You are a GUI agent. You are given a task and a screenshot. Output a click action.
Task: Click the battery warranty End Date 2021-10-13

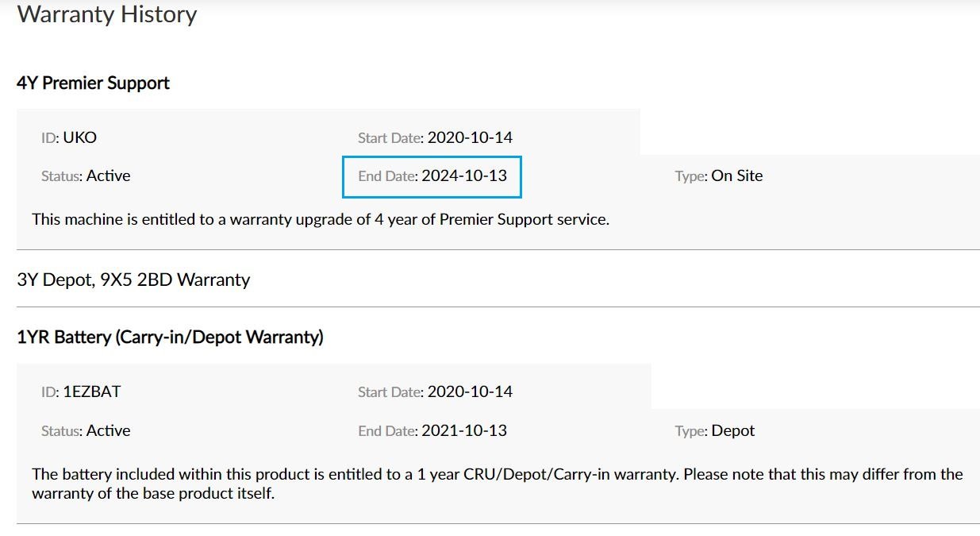463,431
